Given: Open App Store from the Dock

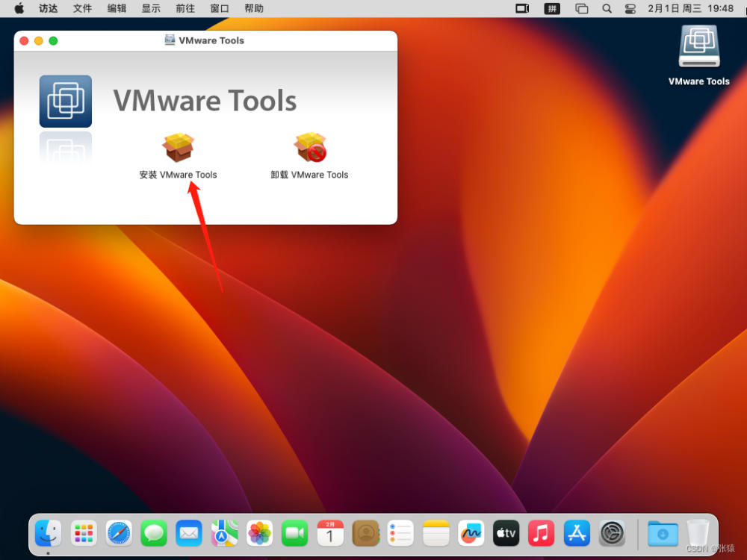Looking at the screenshot, I should coord(577,533).
